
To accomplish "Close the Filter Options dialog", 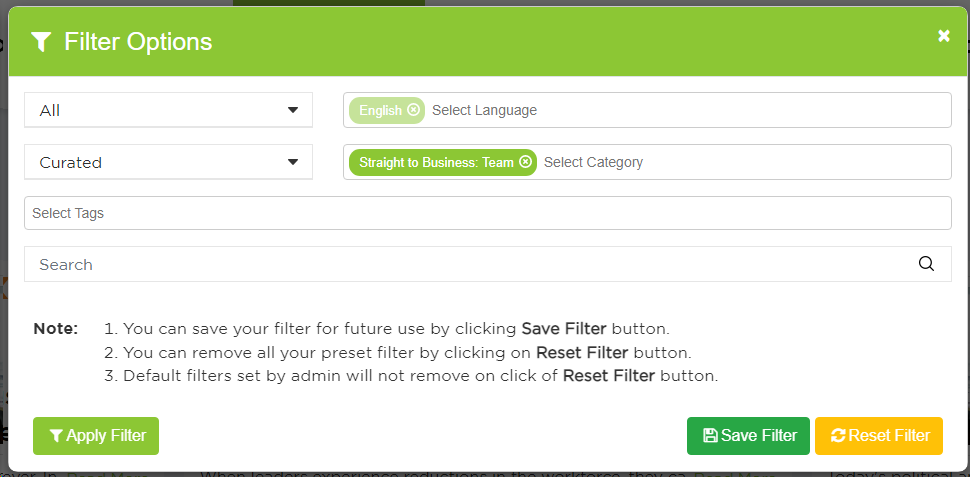I will pyautogui.click(x=943, y=36).
